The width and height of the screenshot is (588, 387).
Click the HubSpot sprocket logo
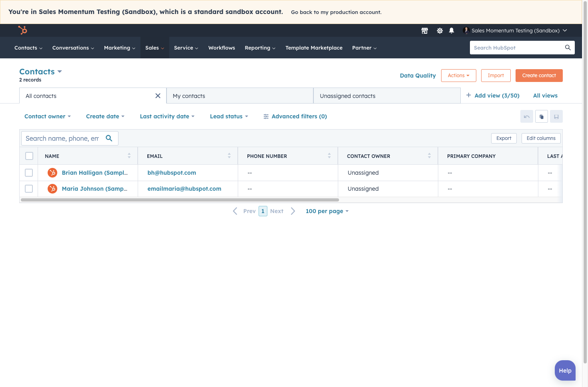click(23, 30)
